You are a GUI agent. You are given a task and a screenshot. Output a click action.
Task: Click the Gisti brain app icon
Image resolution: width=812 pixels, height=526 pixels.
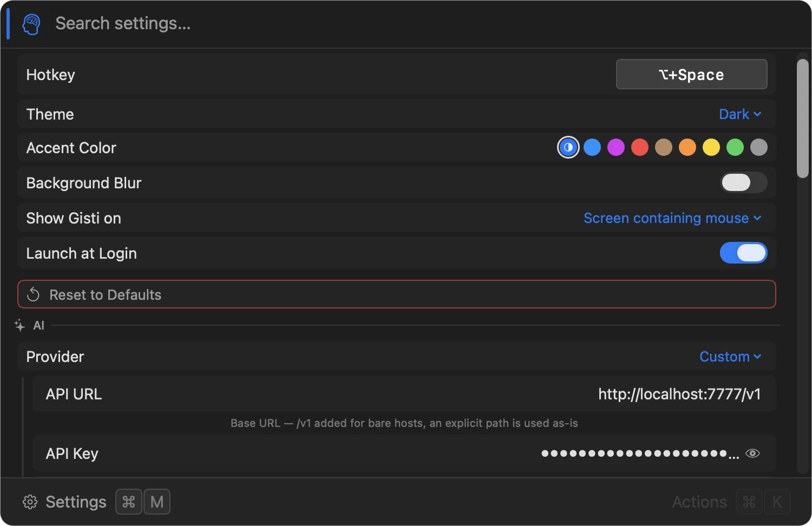coord(31,24)
